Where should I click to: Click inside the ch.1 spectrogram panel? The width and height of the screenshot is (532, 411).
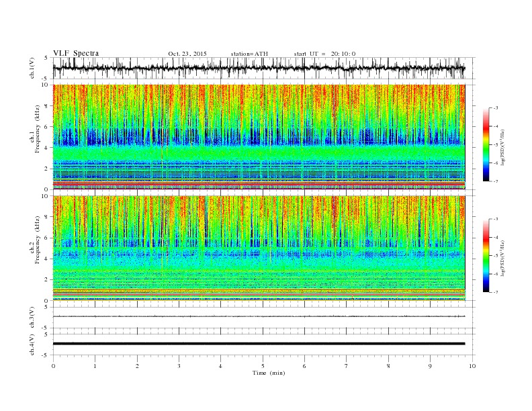259,137
